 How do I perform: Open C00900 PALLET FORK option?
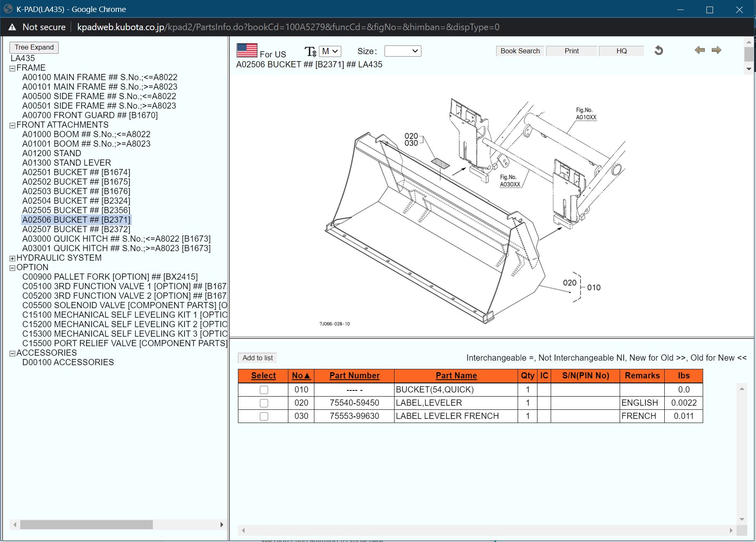pos(110,277)
